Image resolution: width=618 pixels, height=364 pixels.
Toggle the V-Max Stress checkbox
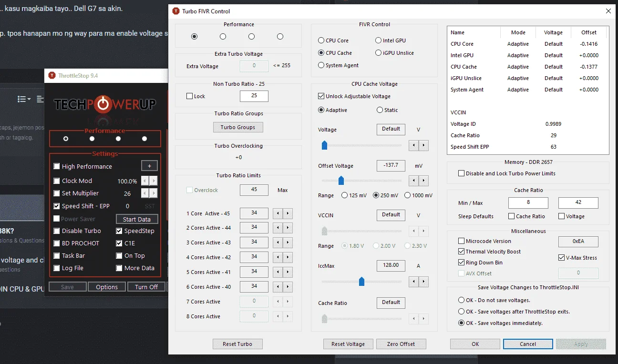(561, 258)
